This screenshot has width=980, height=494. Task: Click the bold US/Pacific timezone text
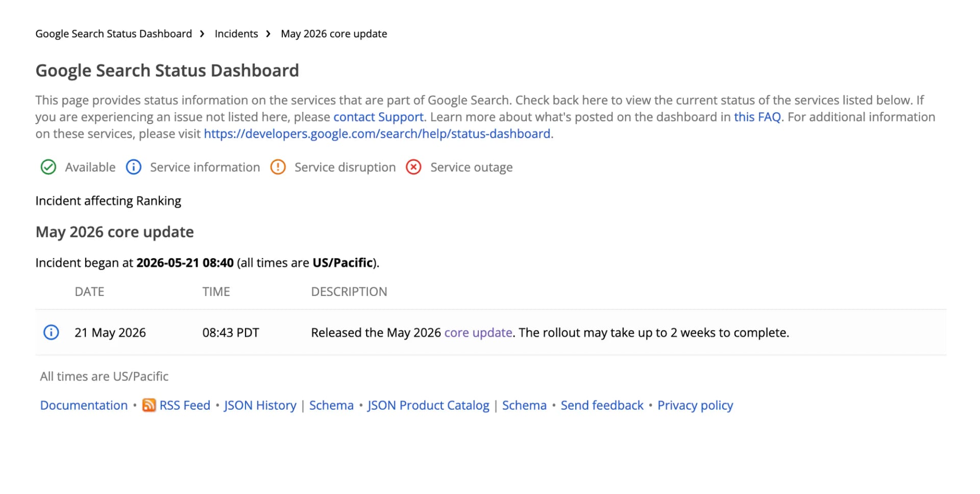tap(342, 263)
